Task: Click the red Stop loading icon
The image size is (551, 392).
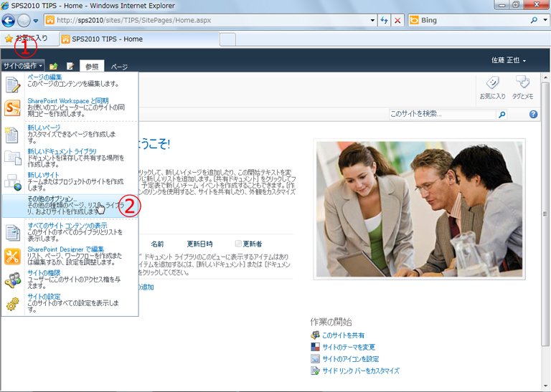Action: [397, 21]
